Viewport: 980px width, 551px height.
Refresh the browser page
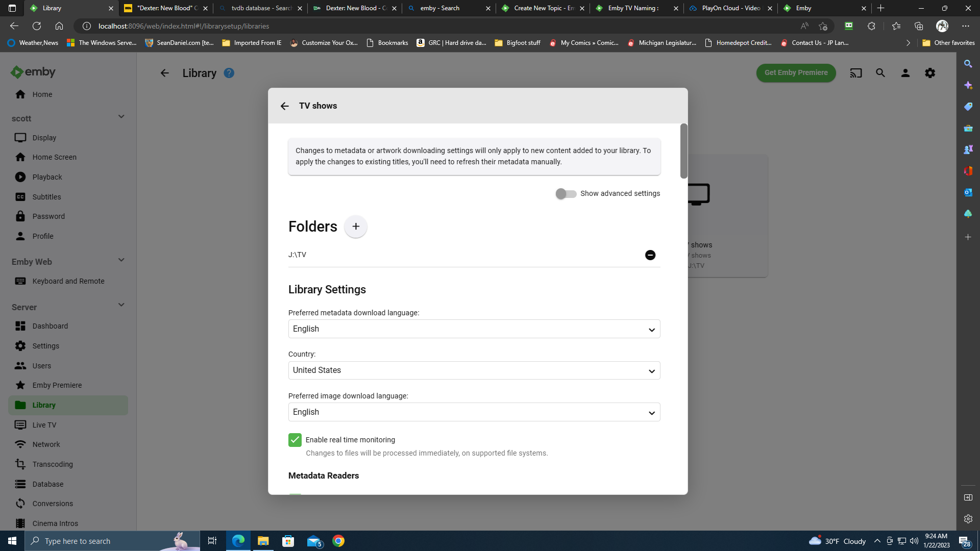pos(37,26)
